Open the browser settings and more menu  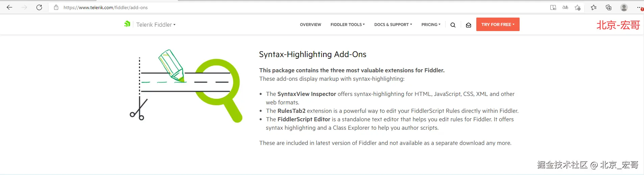(x=639, y=7)
